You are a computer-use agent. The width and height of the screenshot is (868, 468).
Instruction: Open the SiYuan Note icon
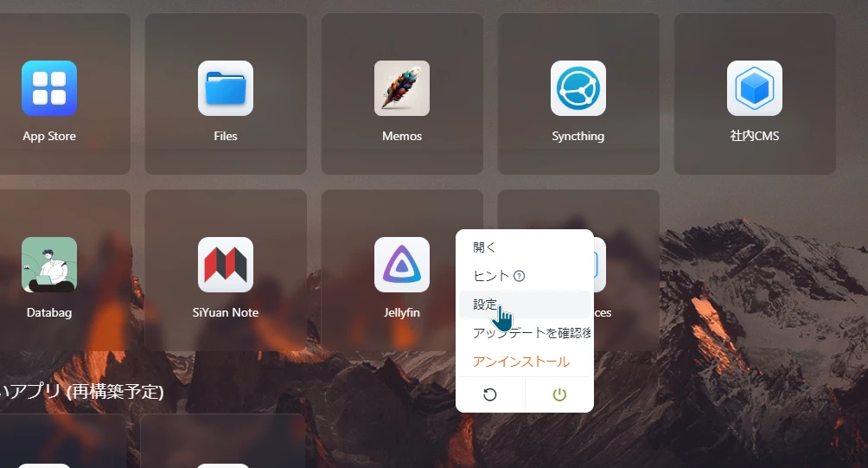[x=226, y=265]
